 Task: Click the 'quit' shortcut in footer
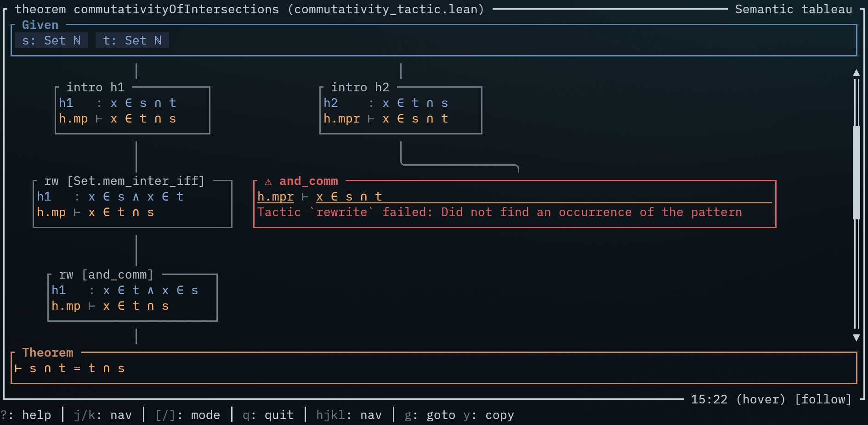click(278, 415)
